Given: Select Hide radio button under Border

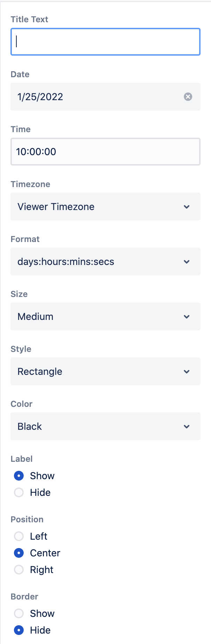Looking at the screenshot, I should point(19,630).
